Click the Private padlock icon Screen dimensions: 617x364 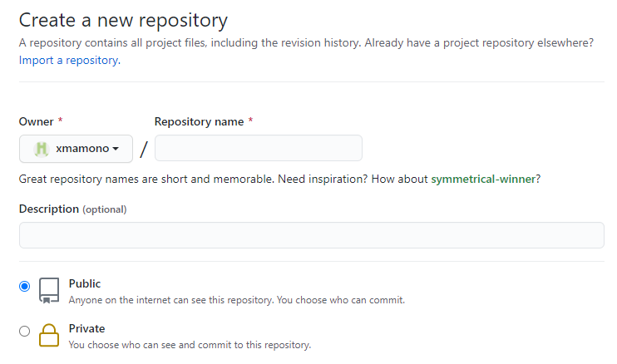(x=49, y=335)
